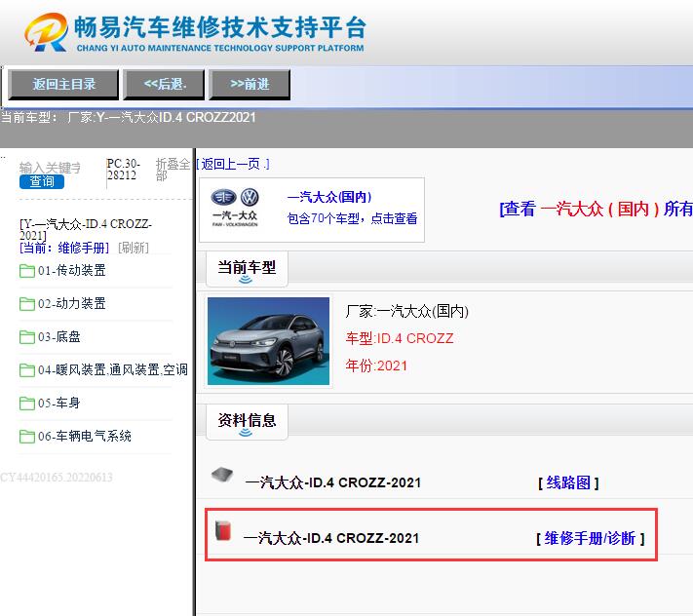693x616 pixels.
Task: Expand the 01-传动装置 tree label
Action: click(x=72, y=270)
